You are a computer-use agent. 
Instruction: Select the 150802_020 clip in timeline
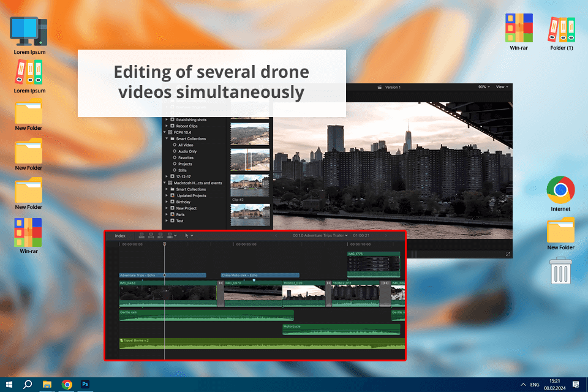304,294
